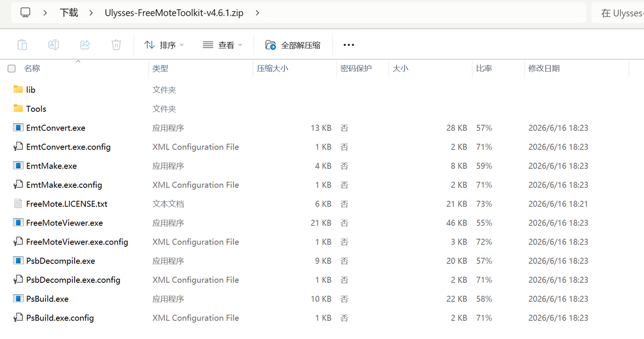Open the three-dots more options menu
Viewport: 644px width, 339px height.
(348, 45)
